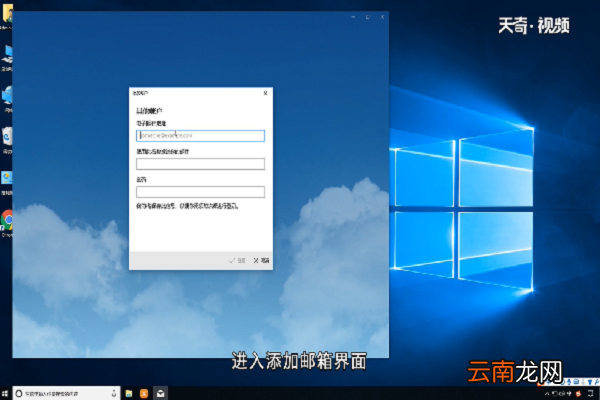Viewport: 600px width, 400px height.
Task: Click the second field, for the send-as name
Action: [x=200, y=164]
